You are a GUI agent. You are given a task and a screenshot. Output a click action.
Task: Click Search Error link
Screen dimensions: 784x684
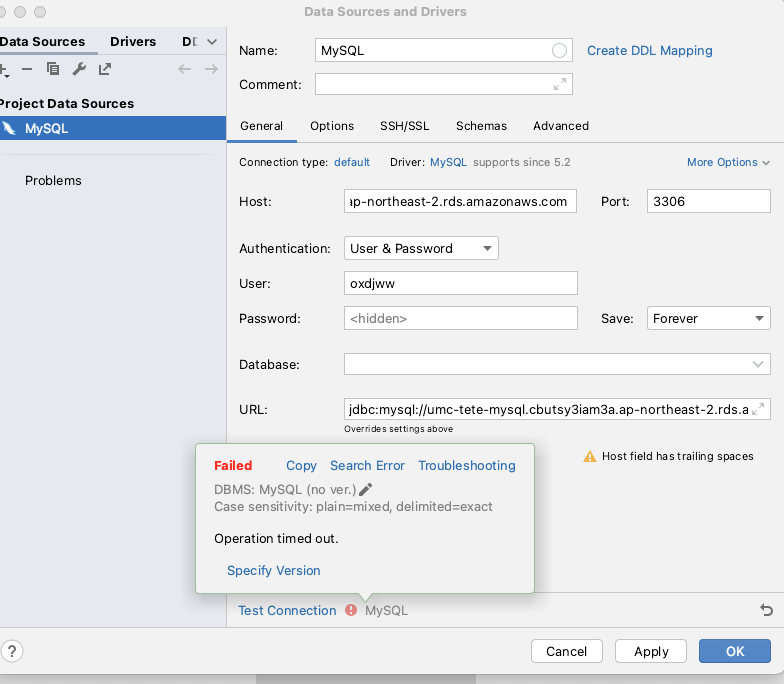[368, 466]
